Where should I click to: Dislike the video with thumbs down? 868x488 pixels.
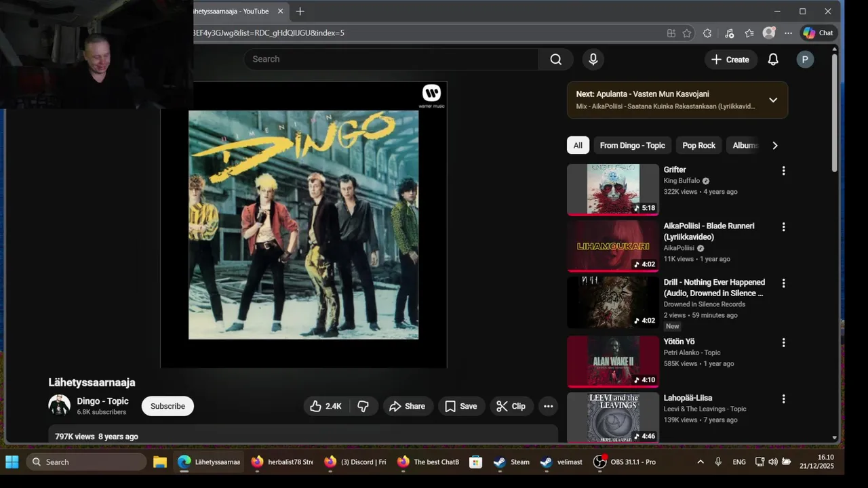pyautogui.click(x=363, y=406)
